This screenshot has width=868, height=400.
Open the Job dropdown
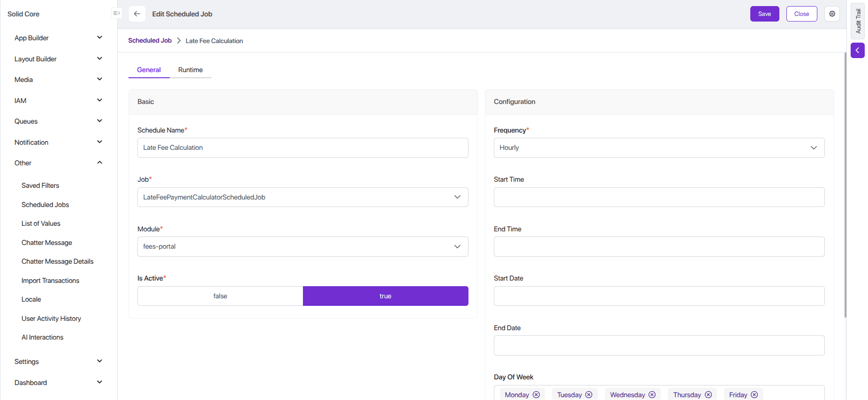(303, 197)
